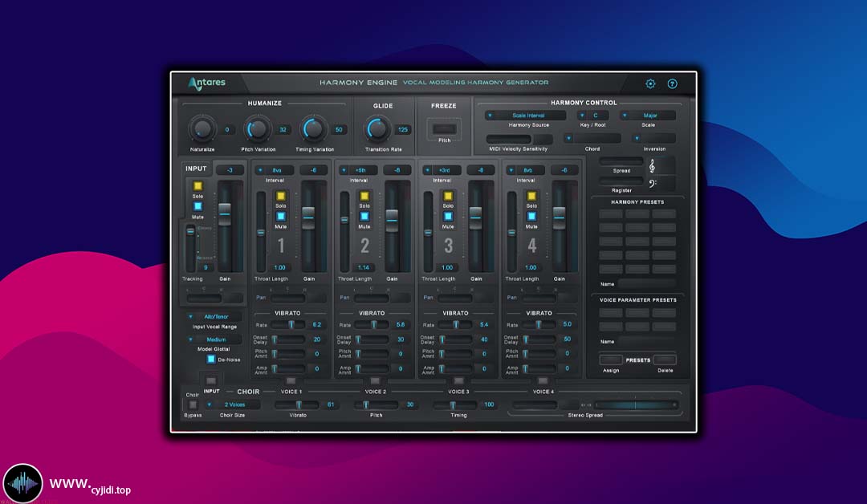Mute the Input channel

tap(197, 206)
